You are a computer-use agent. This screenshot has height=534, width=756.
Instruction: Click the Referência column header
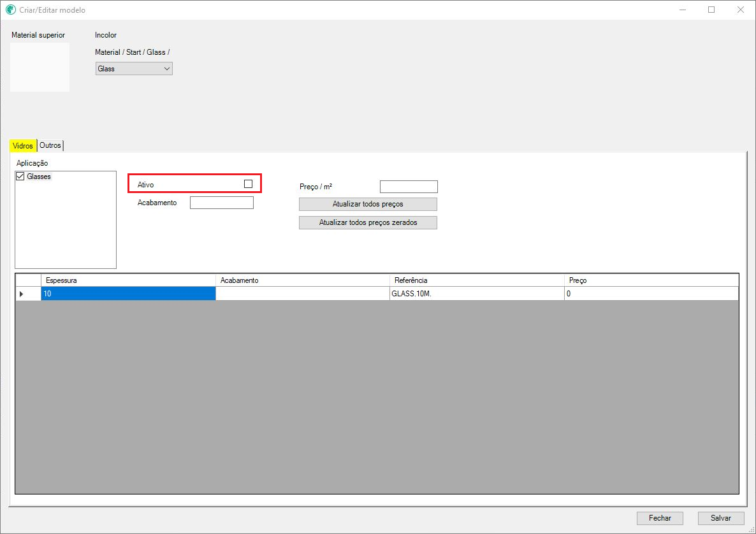[x=477, y=280]
